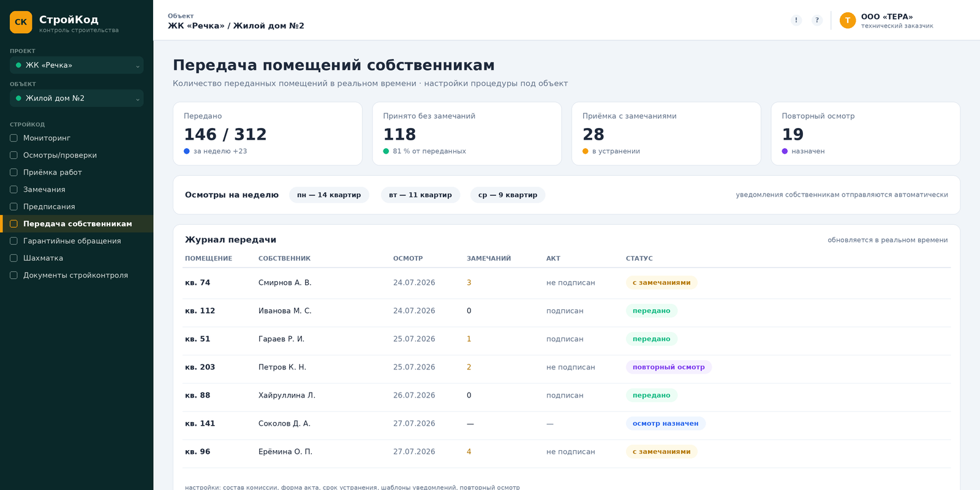Select the пн — 14 квартир chip
The height and width of the screenshot is (490, 980).
pos(329,195)
